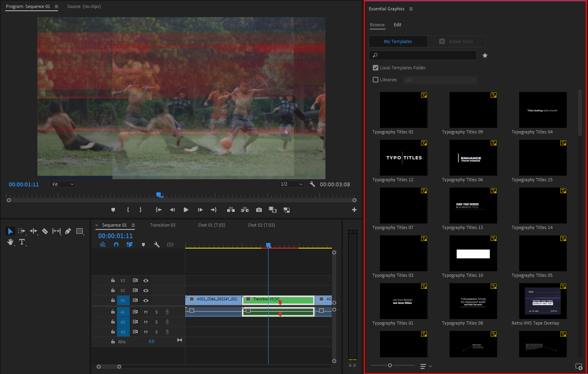Select the Razor tool
This screenshot has height=374, width=588.
(x=45, y=231)
